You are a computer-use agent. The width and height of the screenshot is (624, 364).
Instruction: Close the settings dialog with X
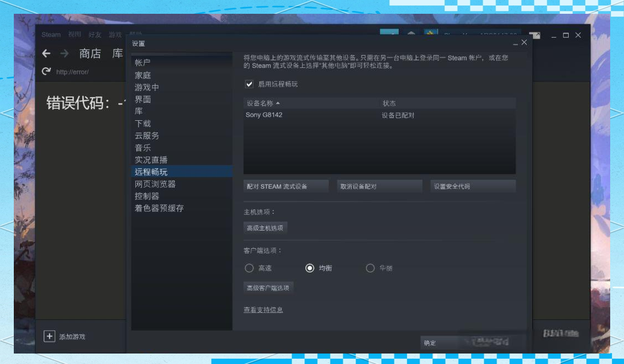point(524,42)
